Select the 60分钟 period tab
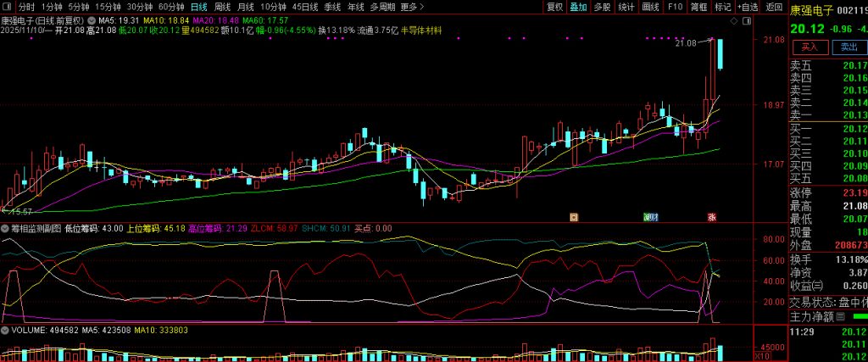This screenshot has width=868, height=362. (x=171, y=7)
